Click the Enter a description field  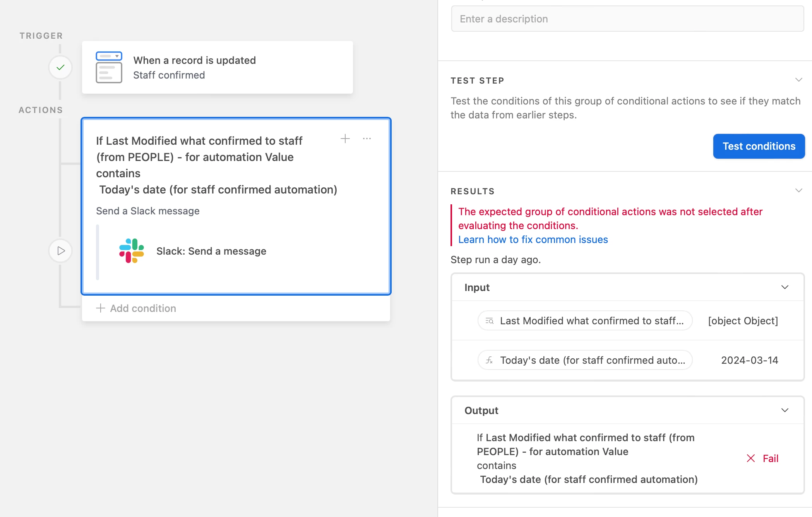(x=627, y=19)
